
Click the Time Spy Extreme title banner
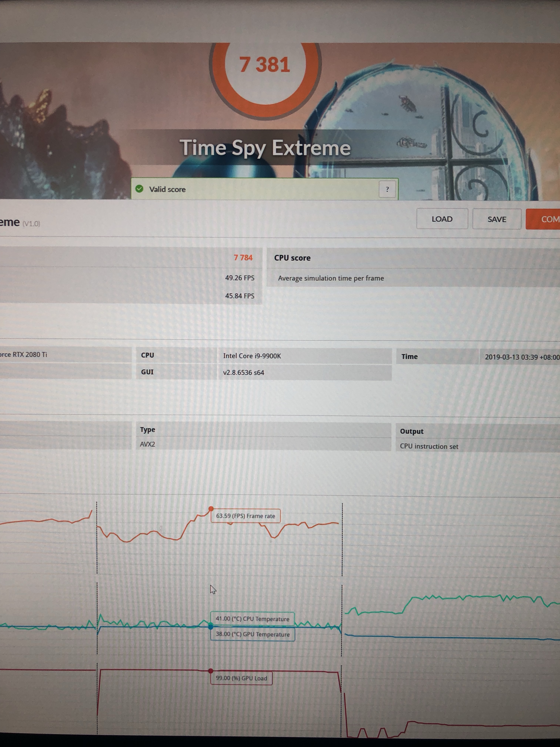coord(265,148)
